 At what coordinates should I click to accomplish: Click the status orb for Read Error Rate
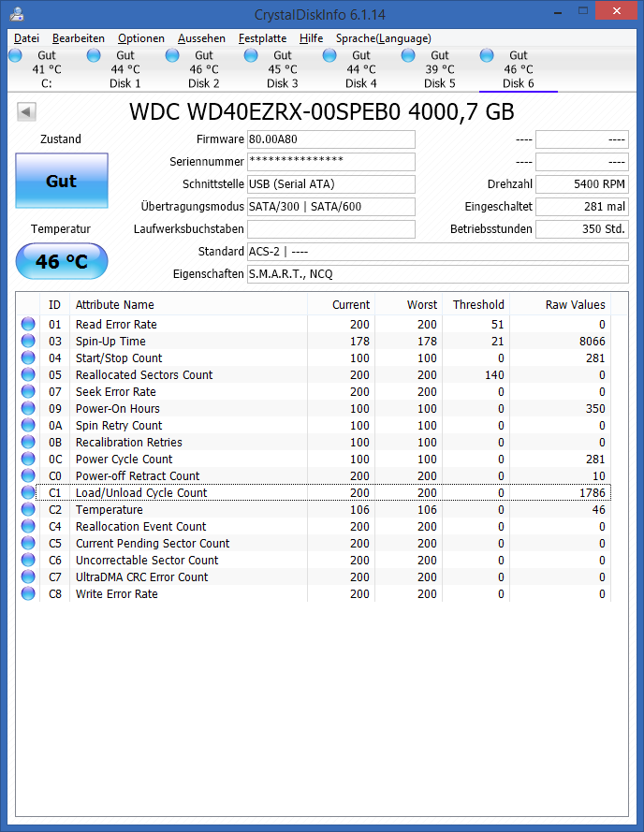[x=28, y=324]
